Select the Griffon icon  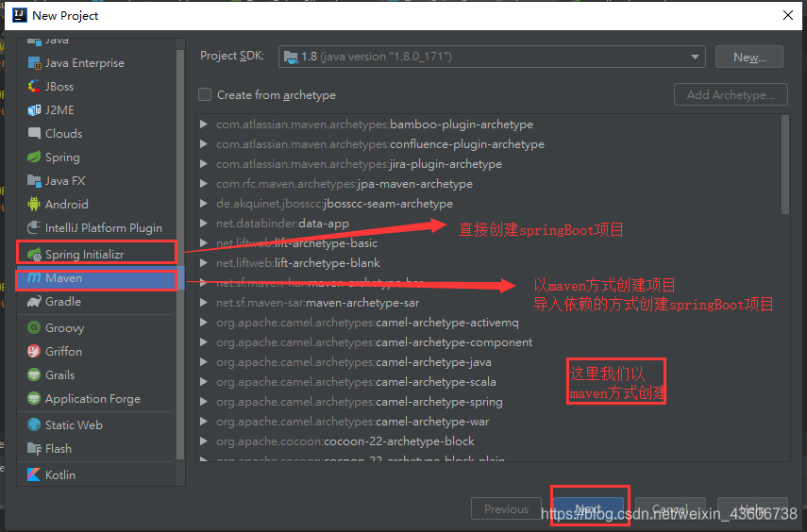[x=34, y=352]
